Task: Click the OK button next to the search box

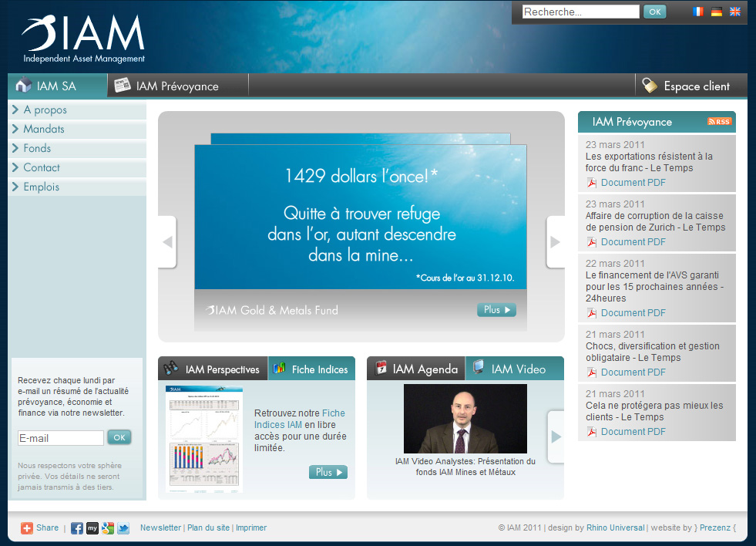Action: click(x=655, y=12)
